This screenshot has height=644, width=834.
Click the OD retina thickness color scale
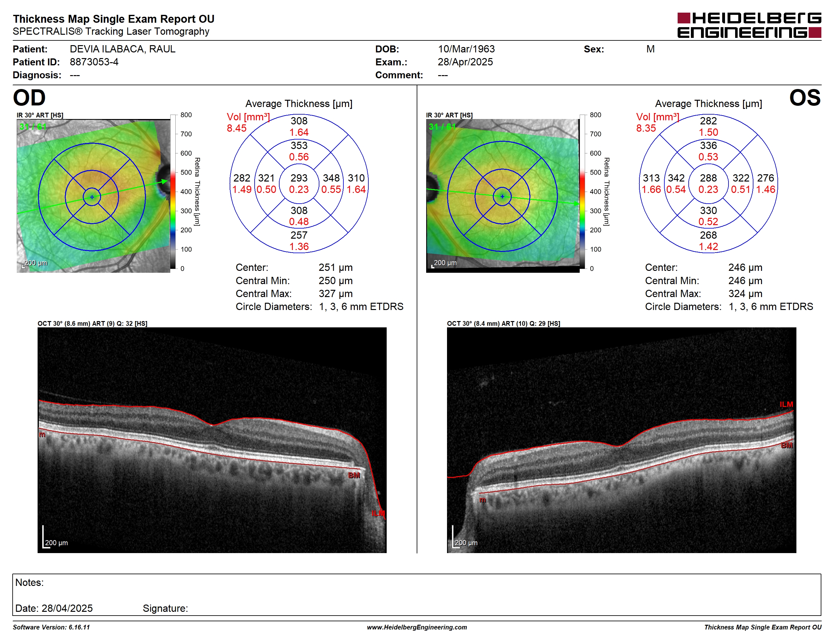tap(173, 192)
